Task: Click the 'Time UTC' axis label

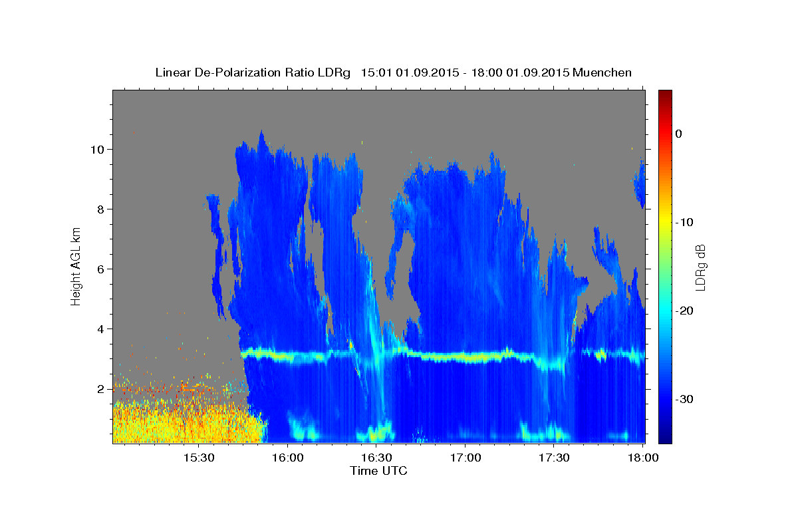Action: 378,471
